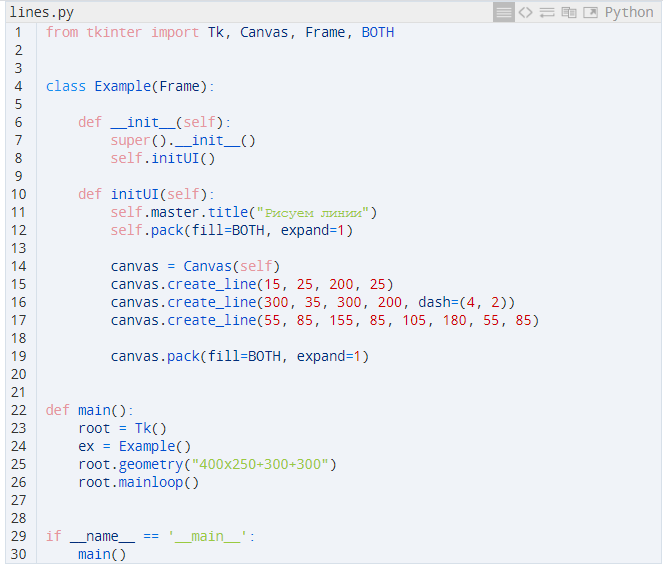Toggle line wrap icon in code toolbar
Screen dimensions: 663x566
tap(547, 12)
